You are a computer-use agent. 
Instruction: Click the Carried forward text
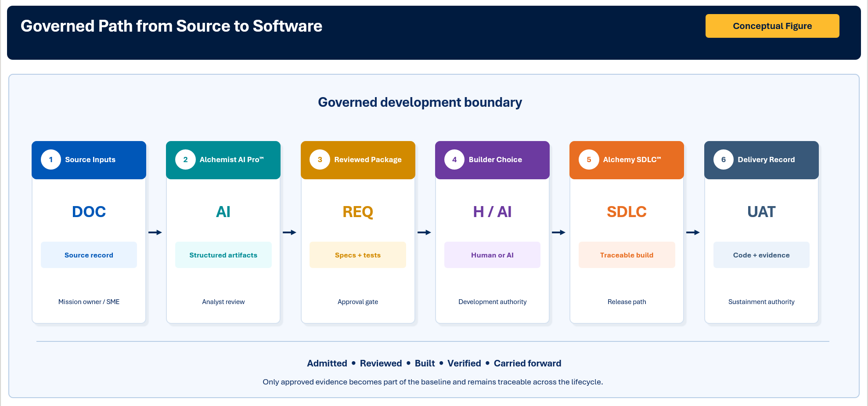click(x=527, y=363)
